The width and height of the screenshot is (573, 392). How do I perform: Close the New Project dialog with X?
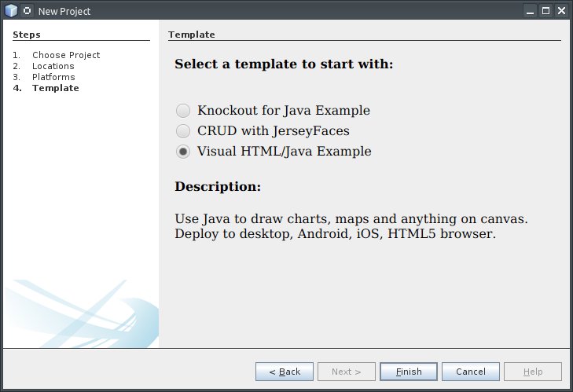pos(561,11)
